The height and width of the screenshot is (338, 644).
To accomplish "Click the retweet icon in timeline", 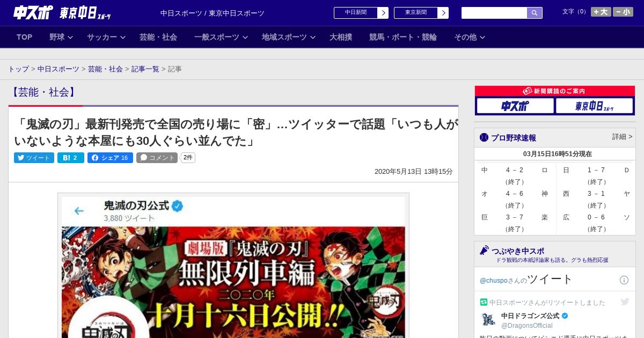I will [484, 303].
